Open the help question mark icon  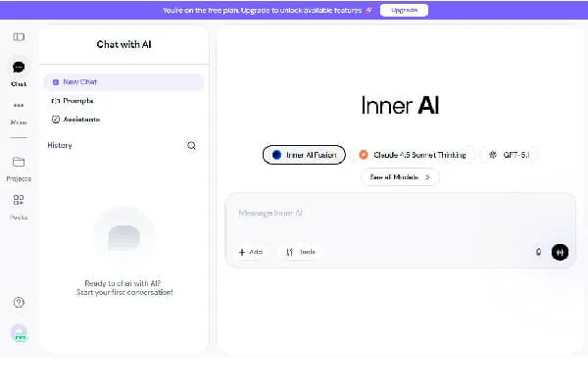tap(19, 303)
